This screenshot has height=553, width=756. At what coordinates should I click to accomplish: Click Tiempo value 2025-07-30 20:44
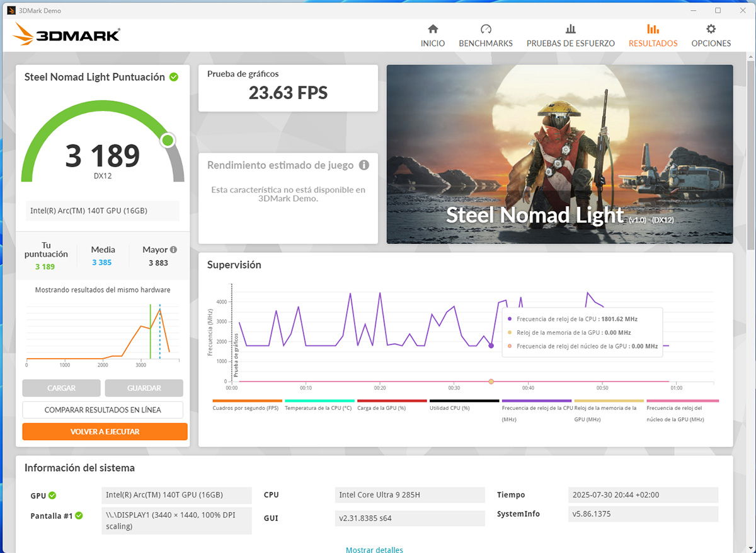tap(643, 495)
